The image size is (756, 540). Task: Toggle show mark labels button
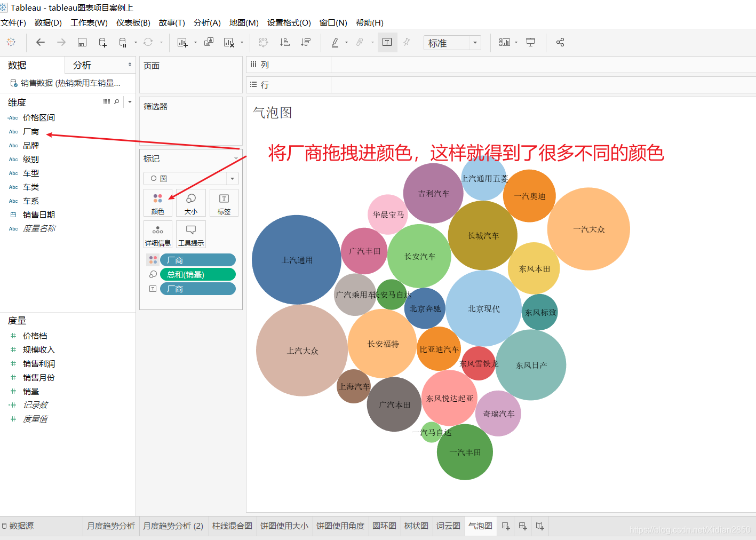tap(387, 42)
